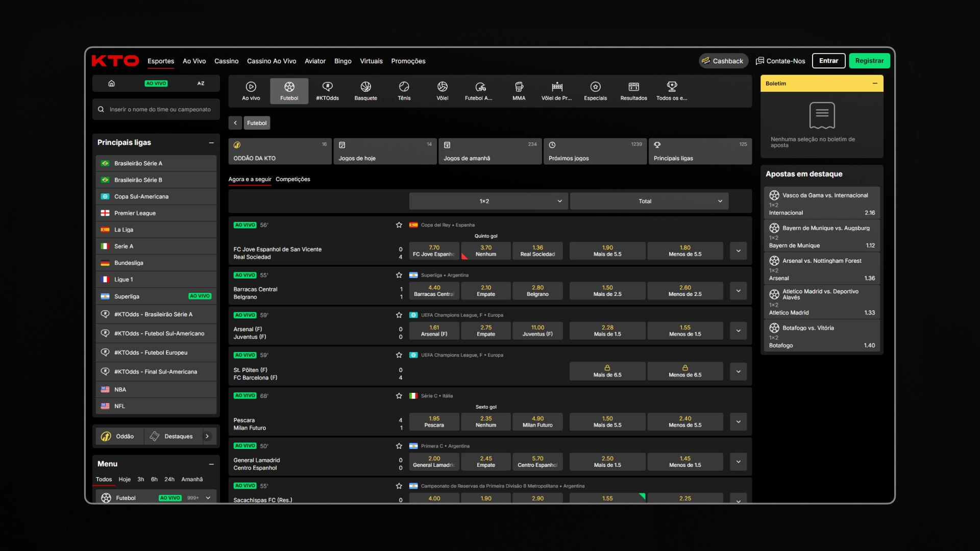Open the Jogos de hoje card
This screenshot has height=551, width=980.
tap(385, 152)
